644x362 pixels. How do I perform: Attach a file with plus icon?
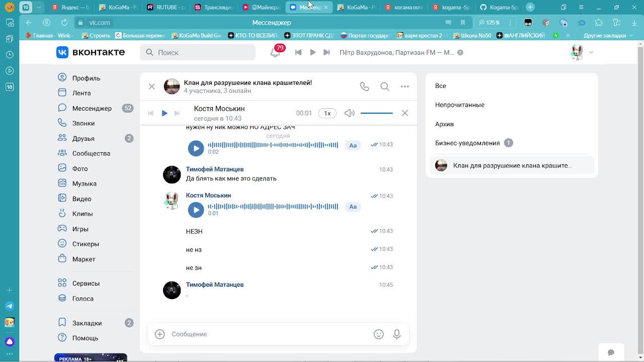(159, 334)
